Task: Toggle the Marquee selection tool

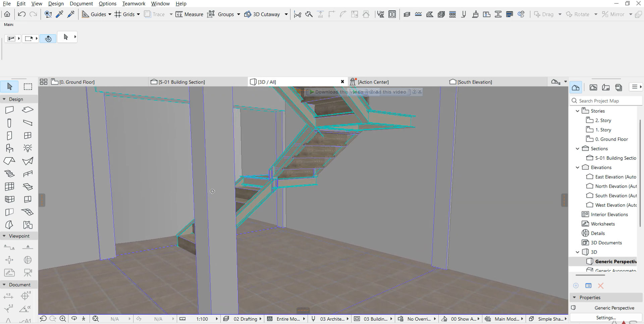Action: (x=28, y=86)
